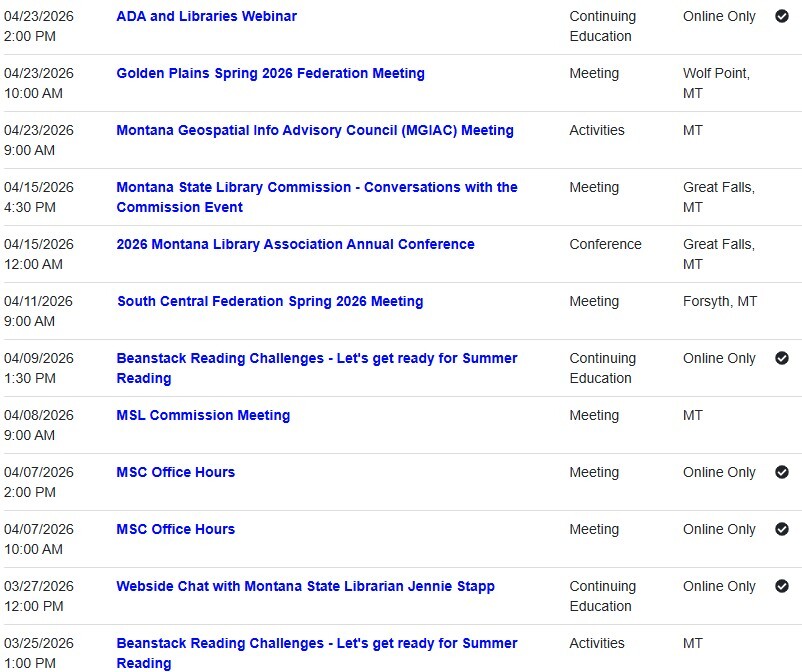Select the 10:00 AM MSC Office Hours link
Viewport: 802px width, 672px height.
point(175,529)
